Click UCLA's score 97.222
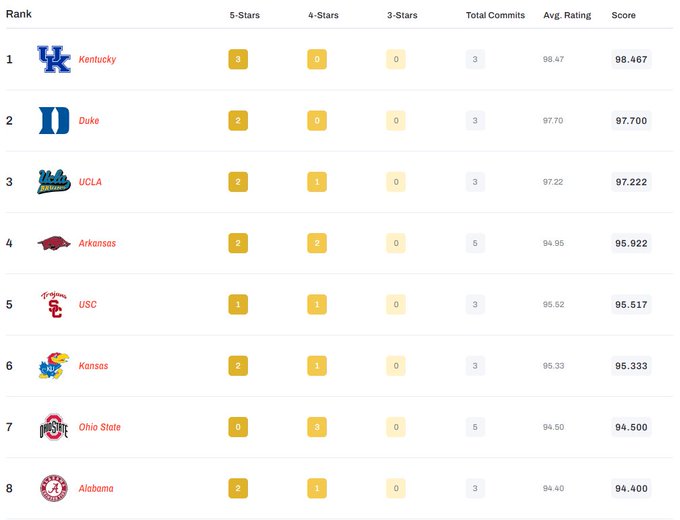This screenshot has height=520, width=680. 631,182
